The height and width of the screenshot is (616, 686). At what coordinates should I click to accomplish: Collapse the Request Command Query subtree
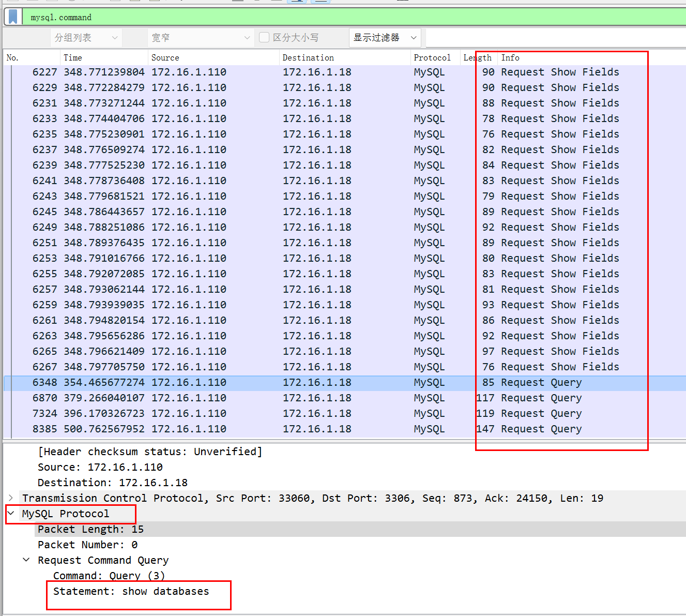[26, 560]
